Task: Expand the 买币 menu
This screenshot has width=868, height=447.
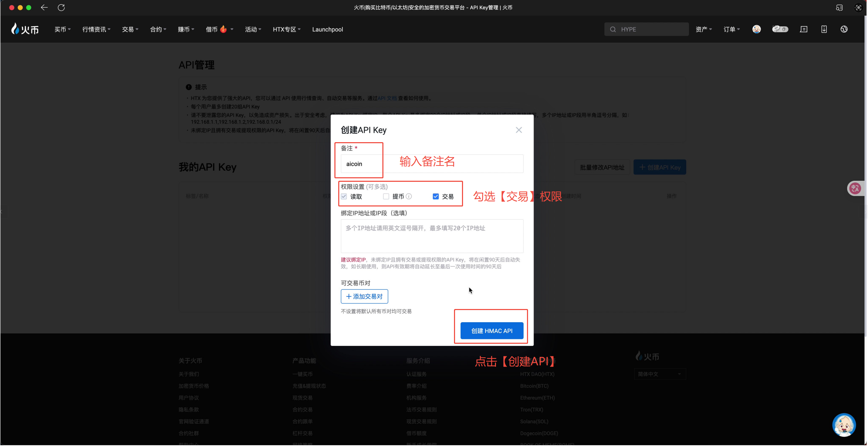Action: pos(62,29)
